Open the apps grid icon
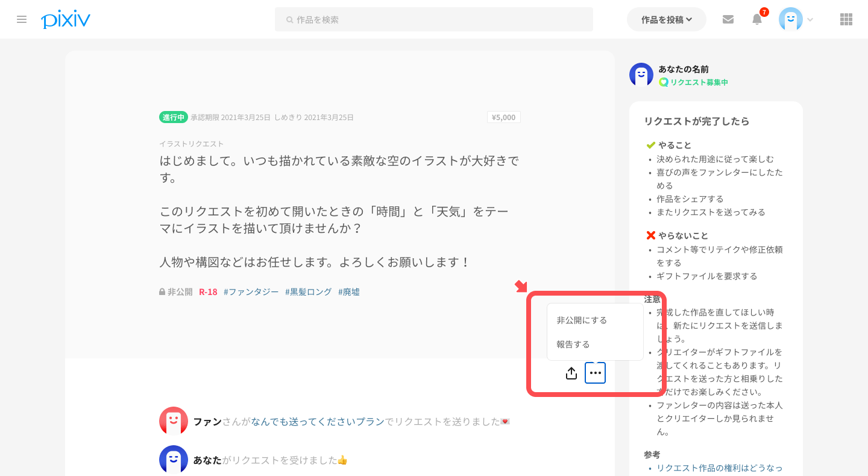 846,19
